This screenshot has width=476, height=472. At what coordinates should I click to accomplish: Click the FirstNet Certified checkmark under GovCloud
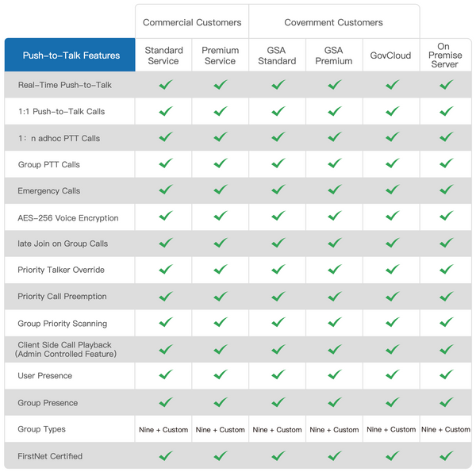[392, 455]
